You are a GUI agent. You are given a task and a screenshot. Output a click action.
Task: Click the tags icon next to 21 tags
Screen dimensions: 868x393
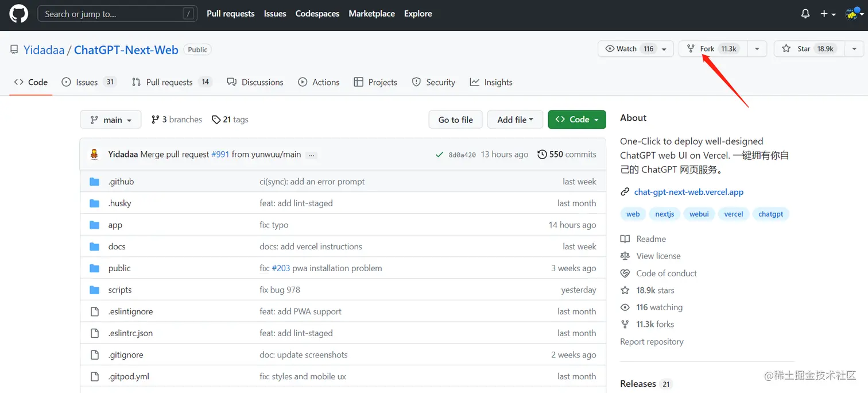click(216, 119)
